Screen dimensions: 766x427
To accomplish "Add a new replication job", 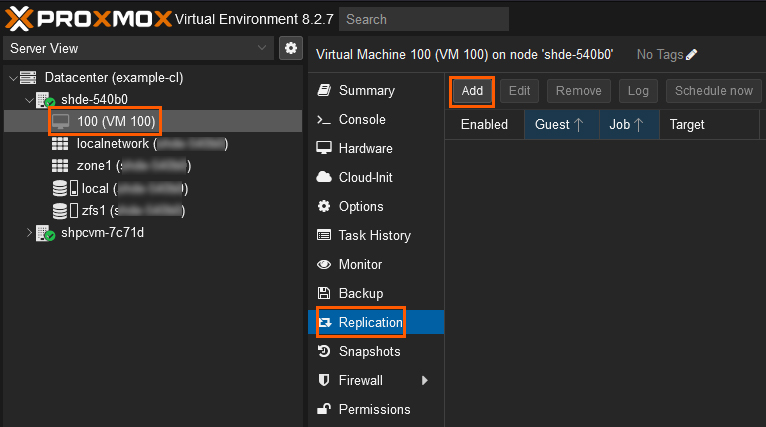I will click(x=472, y=91).
